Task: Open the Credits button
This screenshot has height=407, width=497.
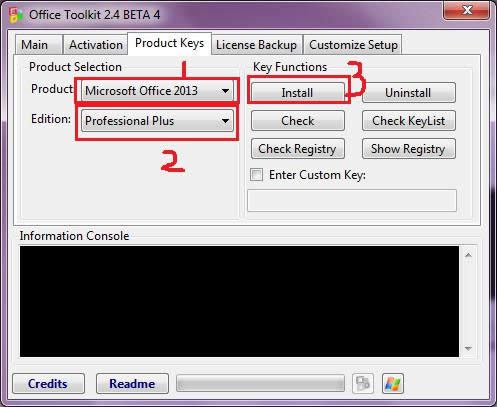Action: pos(48,383)
